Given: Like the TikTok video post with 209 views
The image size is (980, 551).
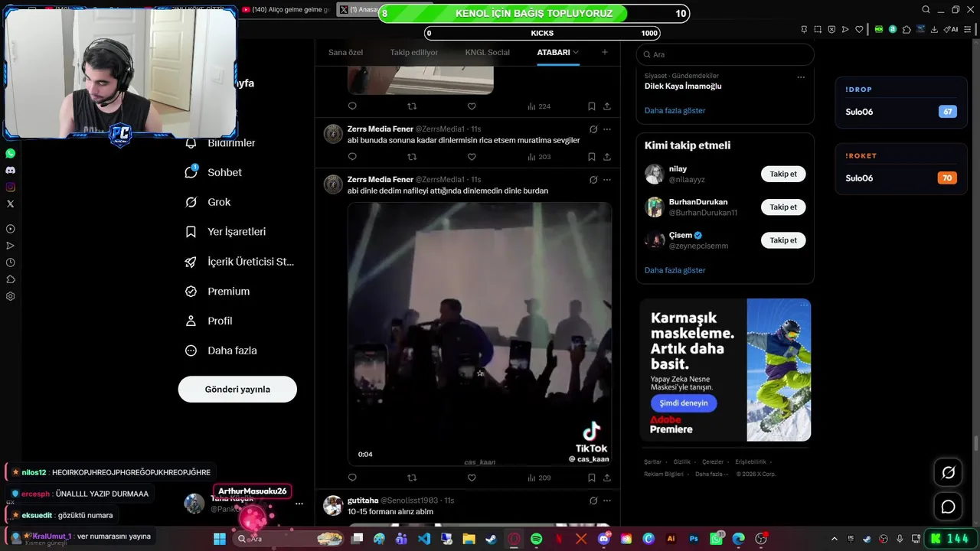Looking at the screenshot, I should click(x=472, y=478).
